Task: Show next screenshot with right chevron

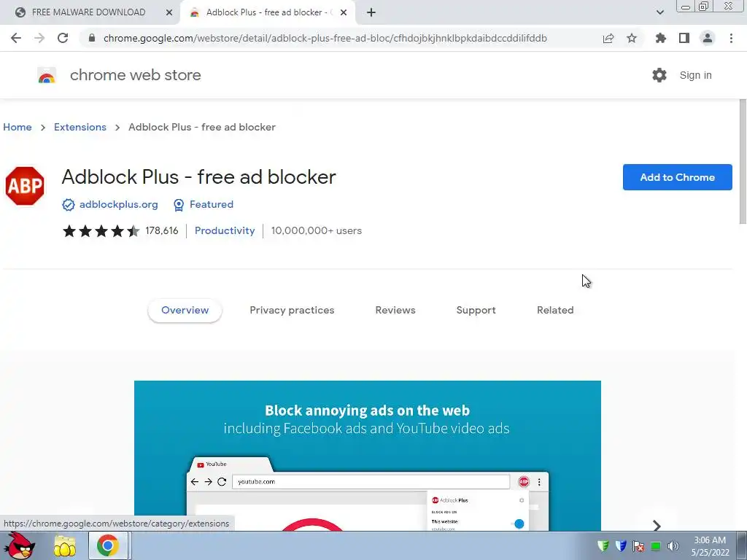Action: coord(657,525)
